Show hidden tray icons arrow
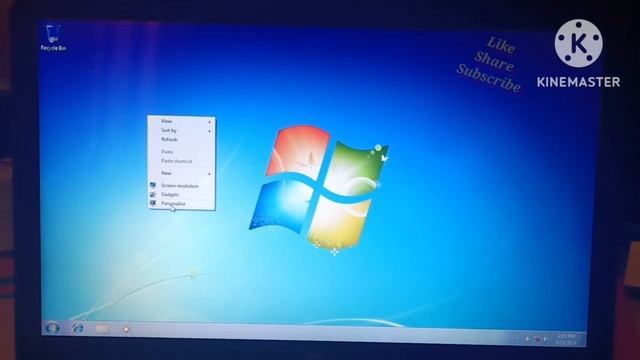This screenshot has height=360, width=640. [517, 338]
